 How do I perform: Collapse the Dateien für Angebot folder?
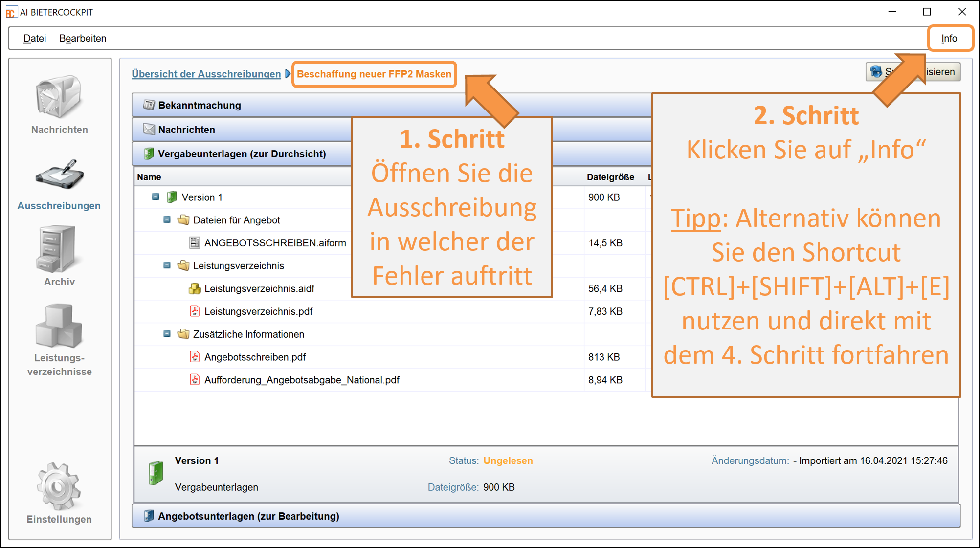[167, 220]
